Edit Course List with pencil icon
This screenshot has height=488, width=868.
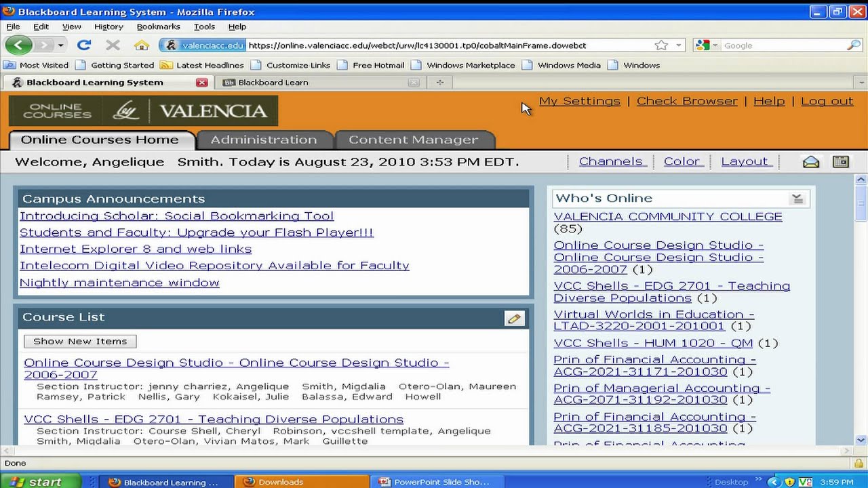(514, 318)
